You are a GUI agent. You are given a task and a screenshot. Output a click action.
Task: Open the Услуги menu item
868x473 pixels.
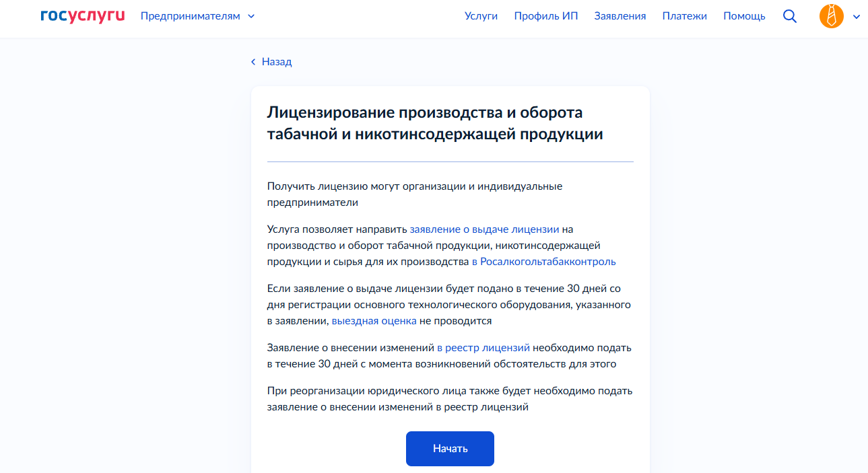(x=480, y=15)
